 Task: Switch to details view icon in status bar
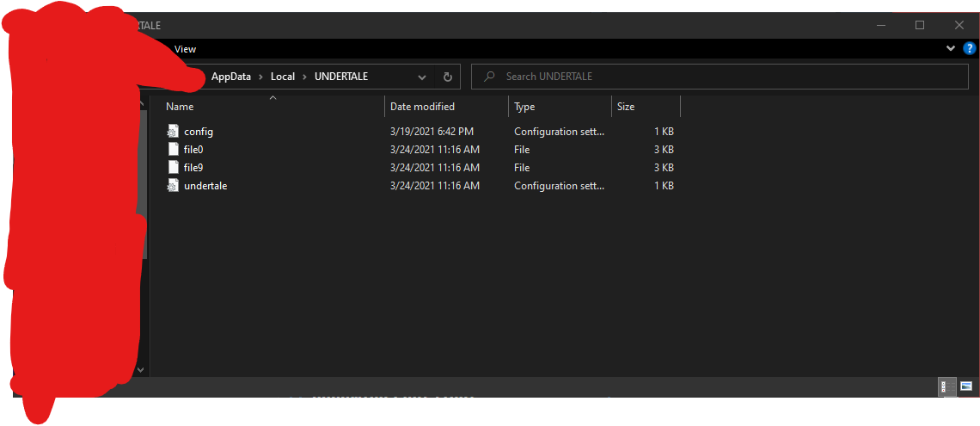pyautogui.click(x=947, y=386)
